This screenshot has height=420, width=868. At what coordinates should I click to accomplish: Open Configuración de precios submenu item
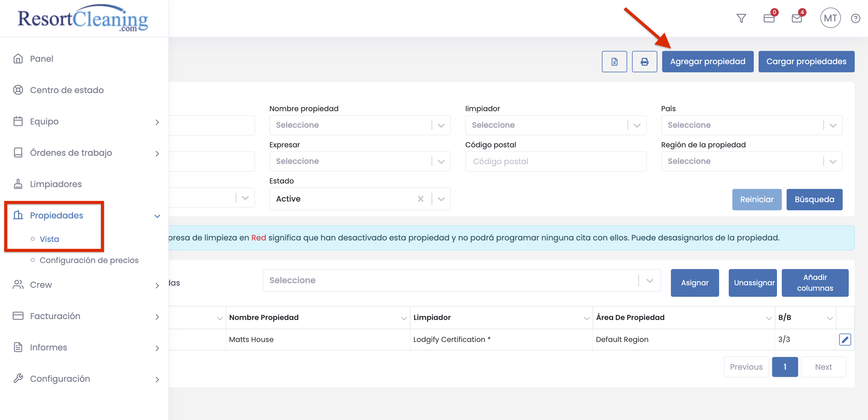coord(89,260)
